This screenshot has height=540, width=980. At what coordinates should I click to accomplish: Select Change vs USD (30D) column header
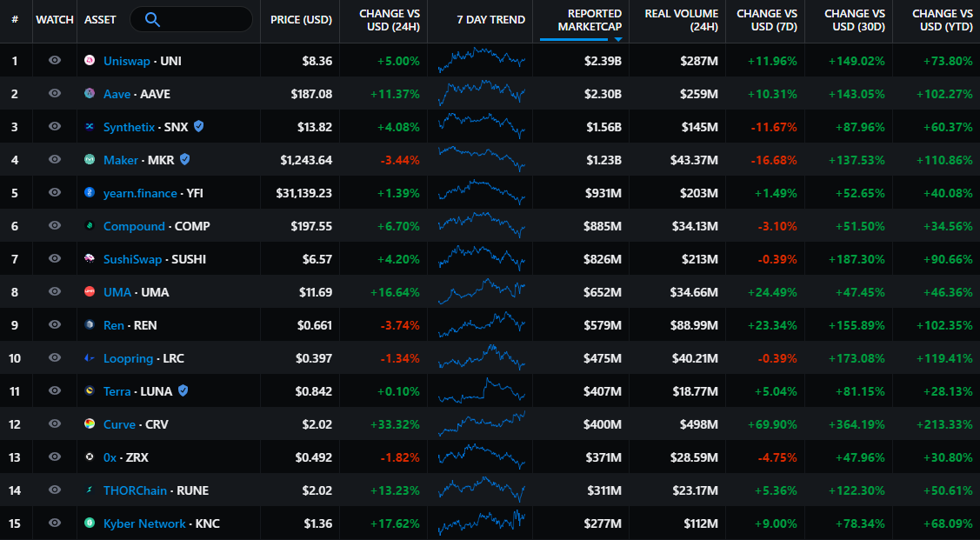click(854, 20)
